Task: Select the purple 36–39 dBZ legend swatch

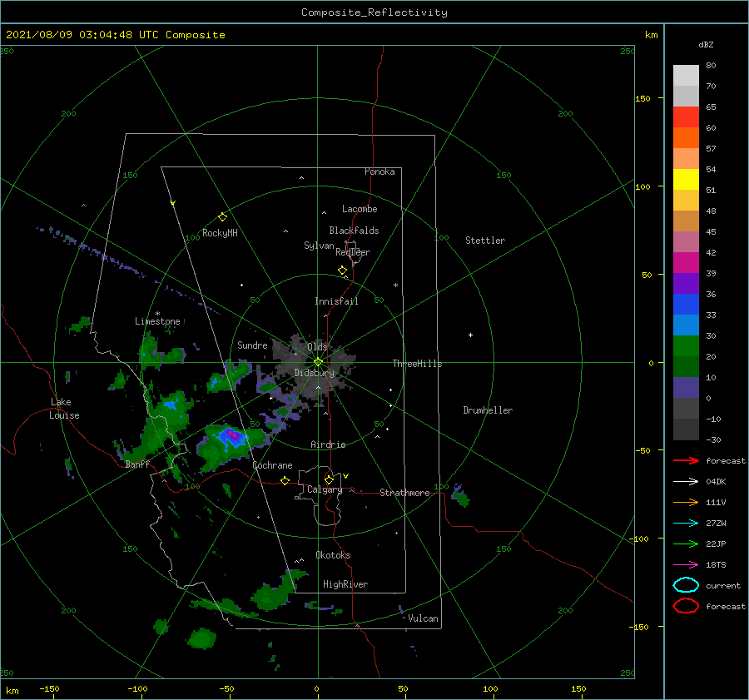Action: (686, 284)
